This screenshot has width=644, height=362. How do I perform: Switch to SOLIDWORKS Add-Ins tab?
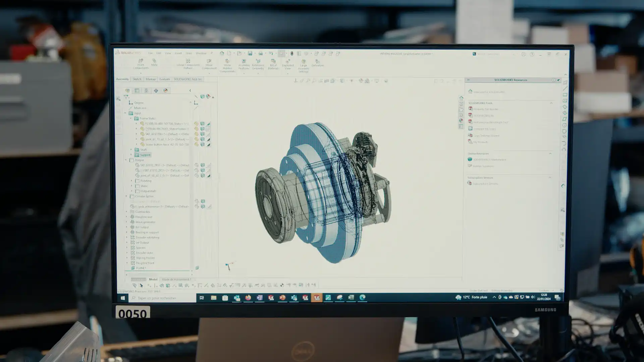(187, 79)
